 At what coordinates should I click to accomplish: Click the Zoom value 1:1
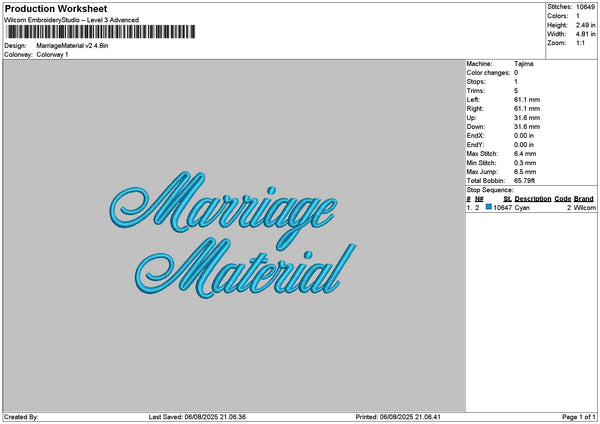click(580, 43)
